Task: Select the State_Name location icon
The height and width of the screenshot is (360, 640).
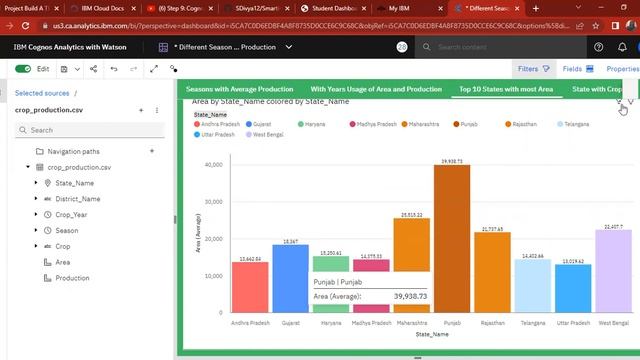Action: [x=48, y=183]
